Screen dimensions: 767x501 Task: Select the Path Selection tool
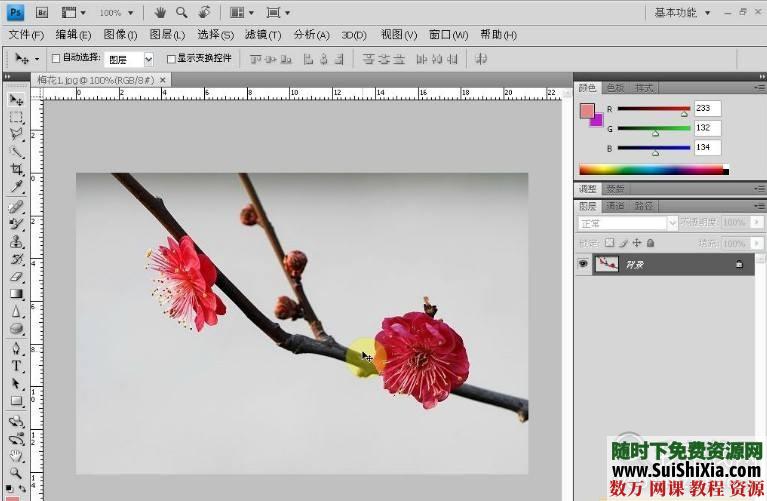point(16,383)
